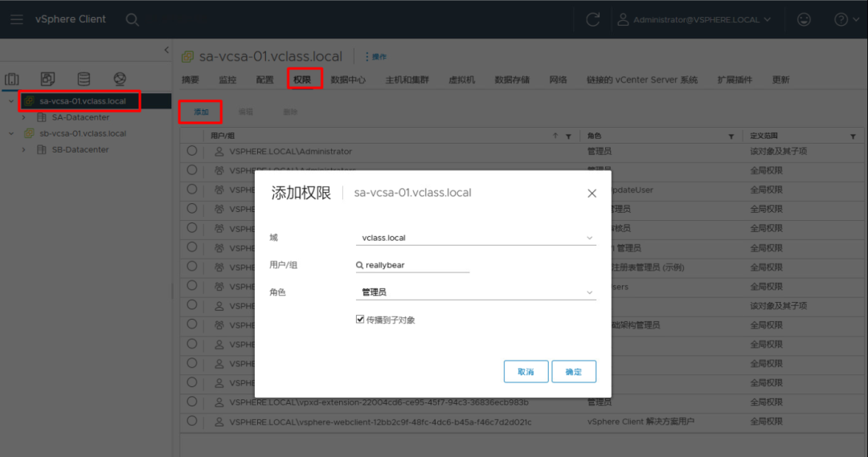Open the 更新 tab
Image resolution: width=868 pixels, height=457 pixels.
(781, 80)
